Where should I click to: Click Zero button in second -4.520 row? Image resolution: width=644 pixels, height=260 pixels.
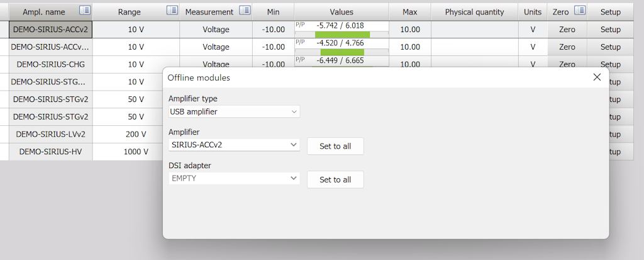(x=567, y=47)
